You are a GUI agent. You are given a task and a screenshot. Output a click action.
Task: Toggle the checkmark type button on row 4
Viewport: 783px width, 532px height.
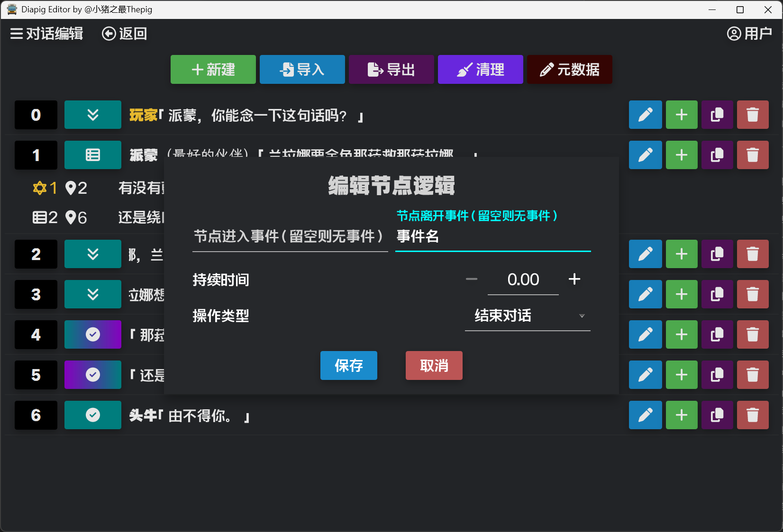(93, 334)
